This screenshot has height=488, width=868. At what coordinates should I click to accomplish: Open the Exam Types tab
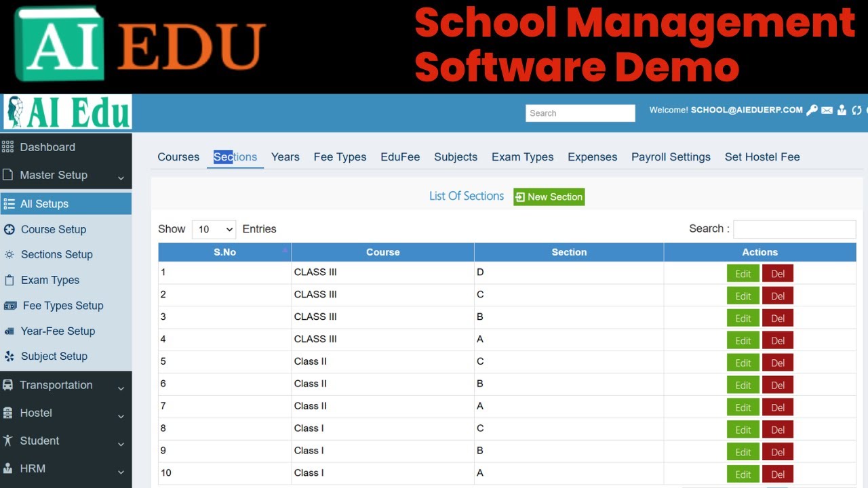tap(523, 157)
